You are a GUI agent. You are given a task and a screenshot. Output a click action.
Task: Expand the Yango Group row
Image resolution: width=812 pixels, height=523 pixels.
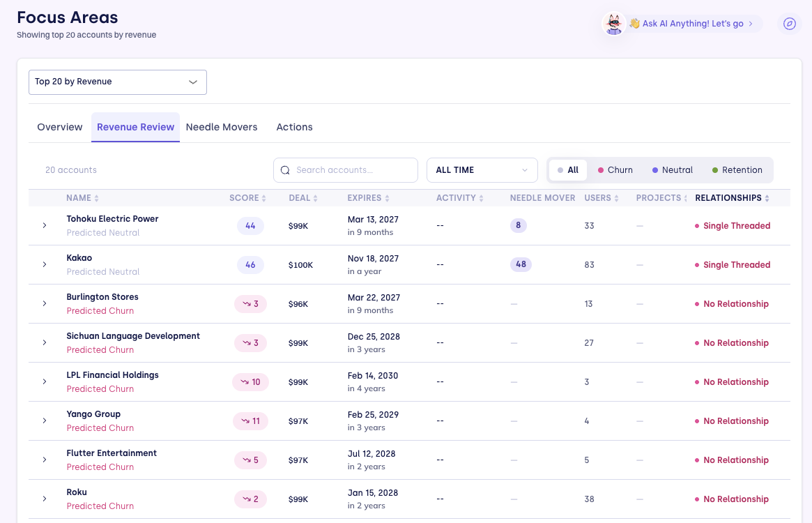click(x=45, y=421)
